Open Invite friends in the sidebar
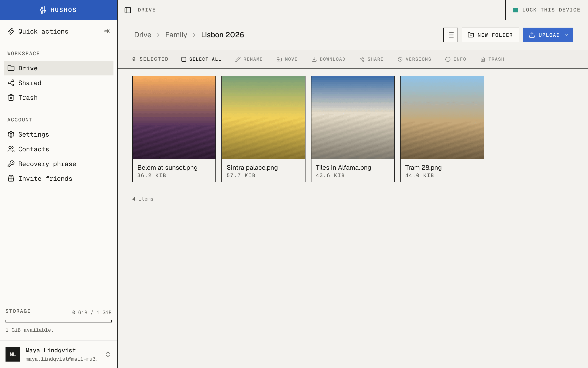Screen dimensions: 588x368 (x=59, y=178)
